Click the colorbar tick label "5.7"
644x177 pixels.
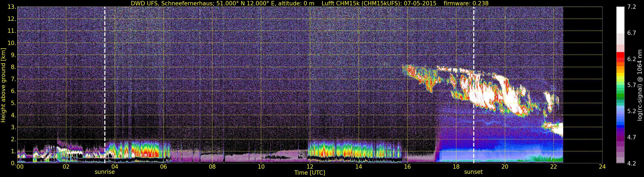[x=632, y=85]
